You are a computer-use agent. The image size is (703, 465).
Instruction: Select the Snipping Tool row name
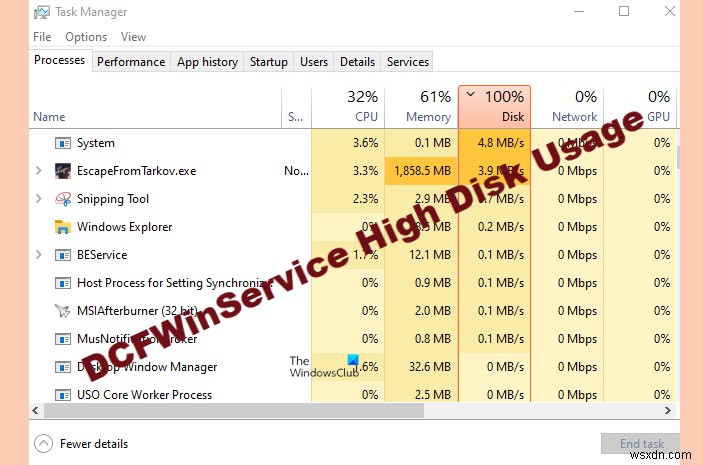[113, 199]
